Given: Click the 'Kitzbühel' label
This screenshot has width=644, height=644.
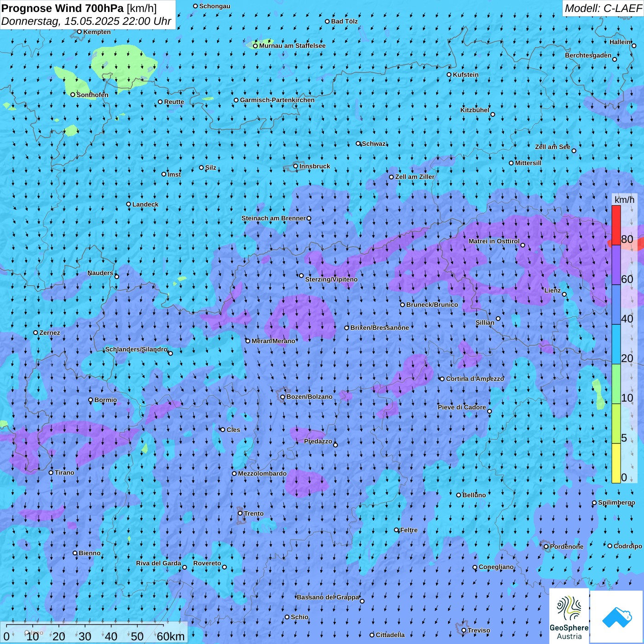Looking at the screenshot, I should (475, 110).
